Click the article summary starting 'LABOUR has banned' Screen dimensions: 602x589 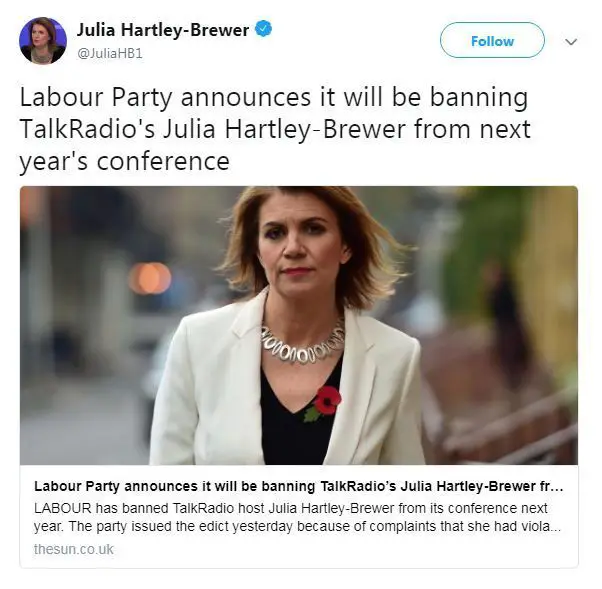pyautogui.click(x=298, y=517)
